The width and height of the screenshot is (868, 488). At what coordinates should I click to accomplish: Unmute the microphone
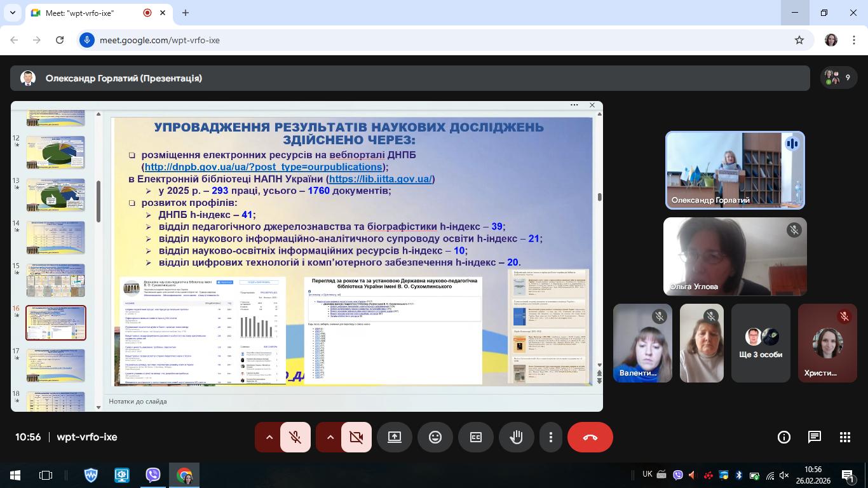295,437
